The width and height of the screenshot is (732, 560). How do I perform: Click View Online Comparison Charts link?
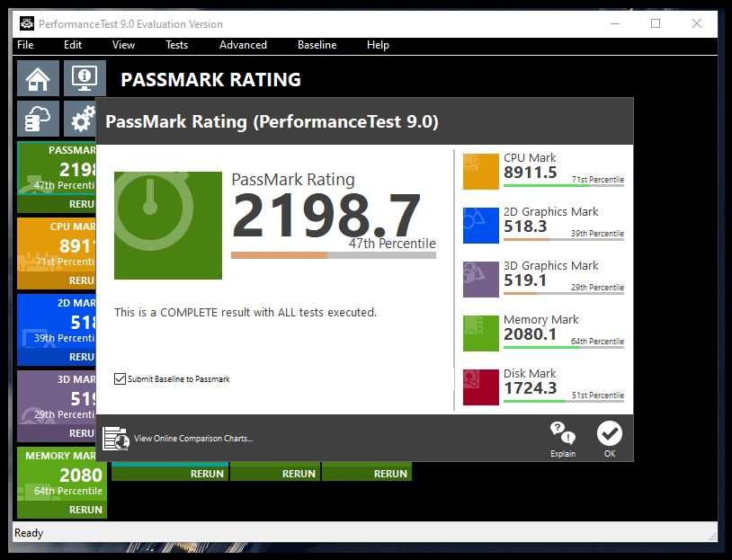pyautogui.click(x=193, y=438)
